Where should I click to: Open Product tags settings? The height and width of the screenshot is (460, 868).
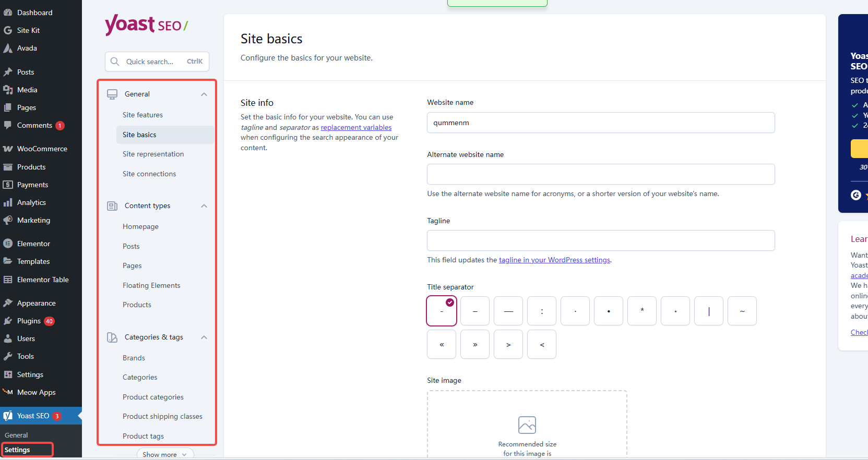point(143,436)
